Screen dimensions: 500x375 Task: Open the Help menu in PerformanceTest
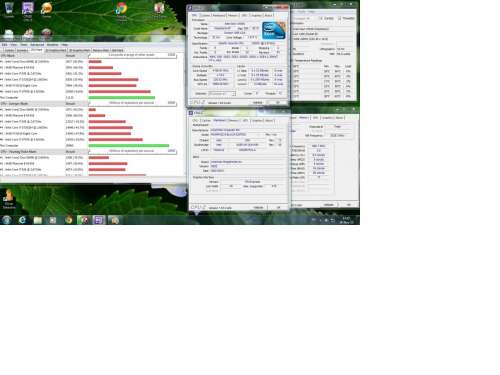pyautogui.click(x=65, y=44)
